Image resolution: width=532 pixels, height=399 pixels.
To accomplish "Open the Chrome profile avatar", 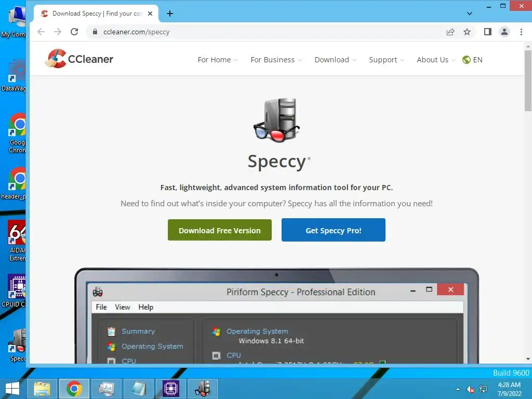I will pos(504,32).
